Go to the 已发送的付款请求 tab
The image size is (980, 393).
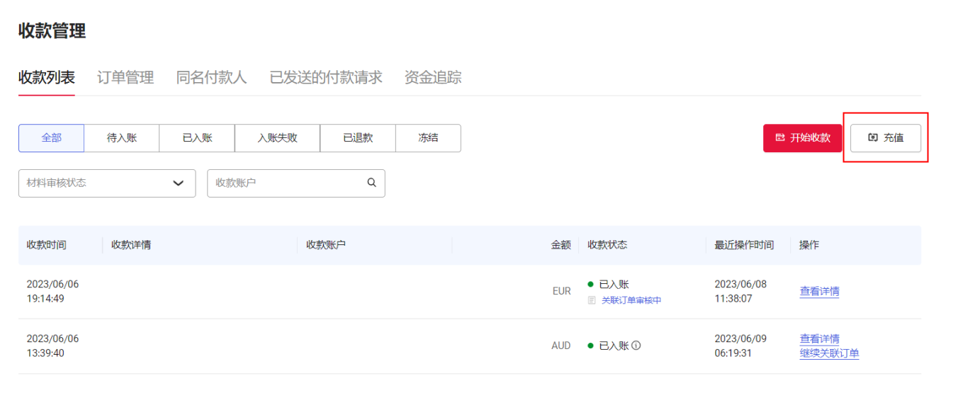pos(326,78)
